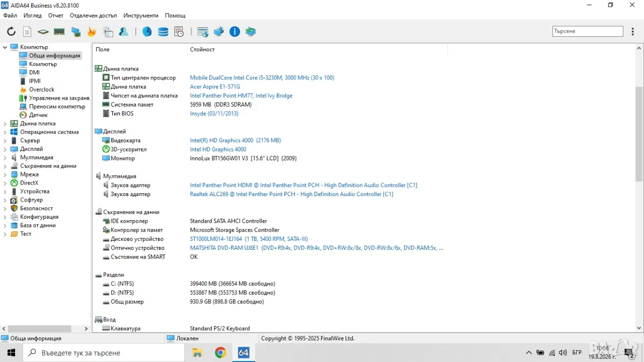Open the Инструменти menu
This screenshot has width=644, height=362.
coord(141,16)
